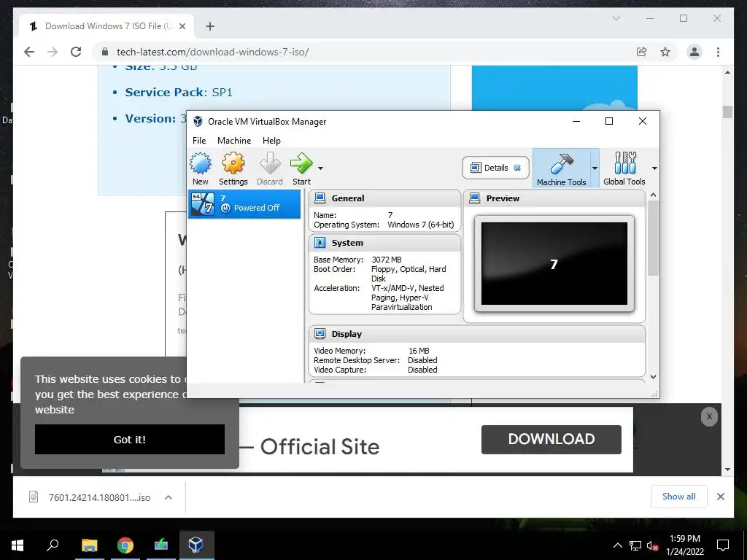Reload the Chrome page
The image size is (747, 560).
[76, 52]
